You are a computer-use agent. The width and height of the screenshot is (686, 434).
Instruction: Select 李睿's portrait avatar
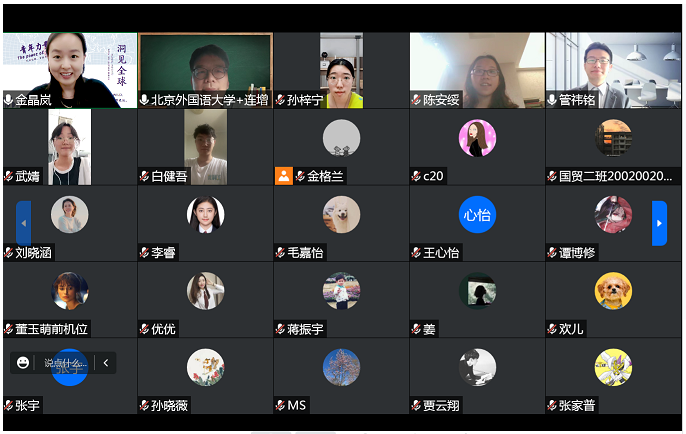pos(206,214)
